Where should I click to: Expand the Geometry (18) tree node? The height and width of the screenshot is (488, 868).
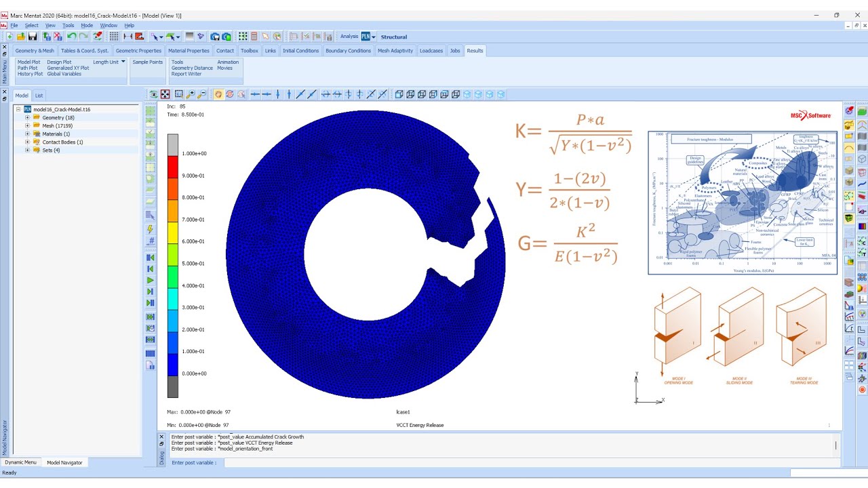tap(28, 118)
